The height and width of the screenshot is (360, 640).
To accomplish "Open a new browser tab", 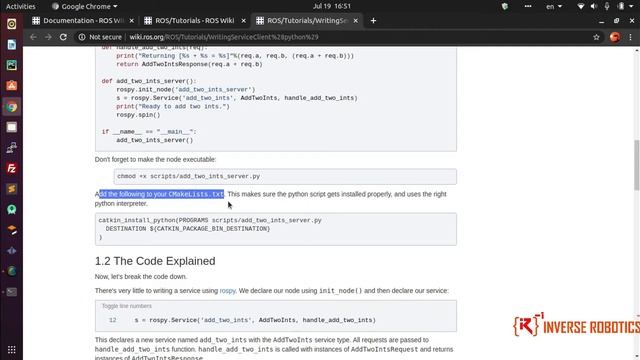I will coord(373,20).
